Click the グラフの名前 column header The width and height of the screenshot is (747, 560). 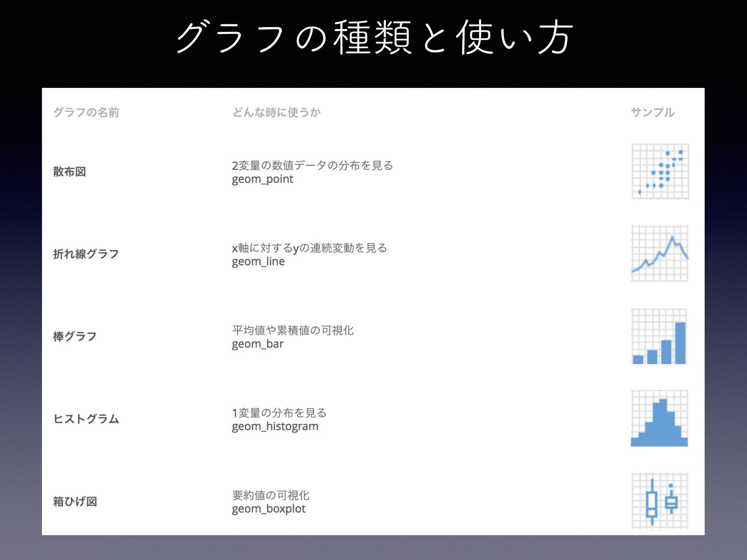coord(86,112)
